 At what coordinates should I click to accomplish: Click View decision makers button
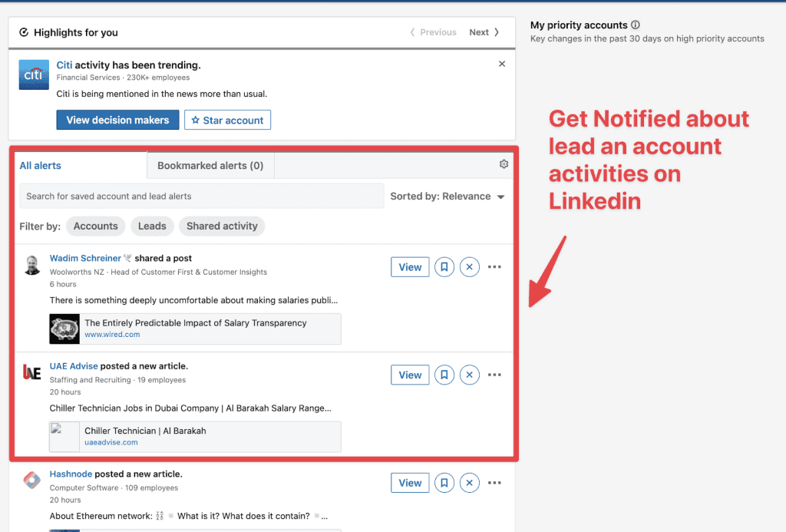(117, 120)
